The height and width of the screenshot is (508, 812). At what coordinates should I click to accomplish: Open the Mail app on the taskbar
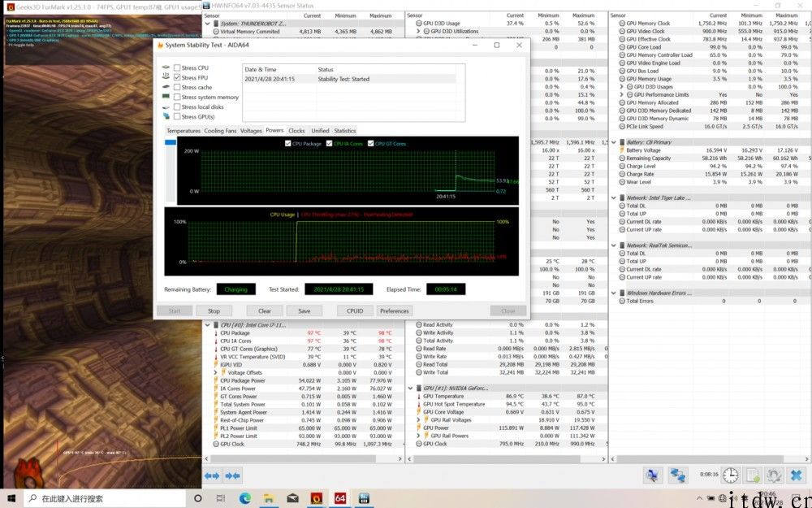click(x=292, y=498)
